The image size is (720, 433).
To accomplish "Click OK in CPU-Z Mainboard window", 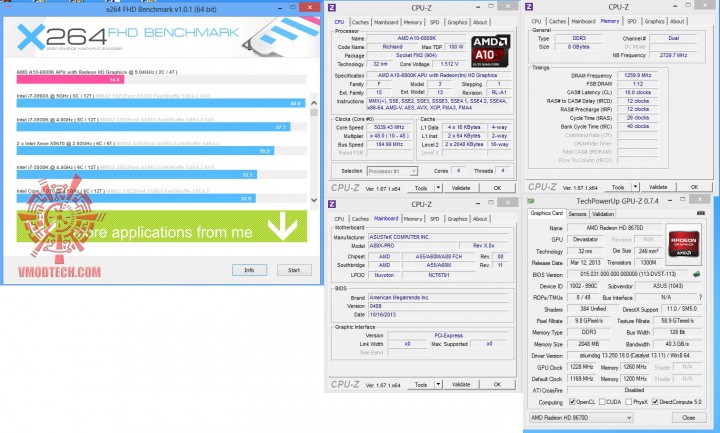I will tap(497, 384).
